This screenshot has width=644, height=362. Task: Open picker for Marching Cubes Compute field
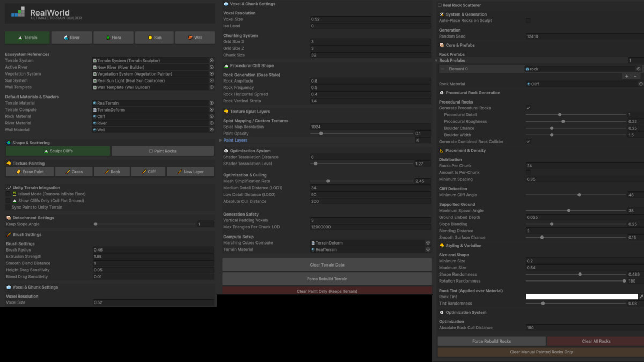tap(428, 243)
